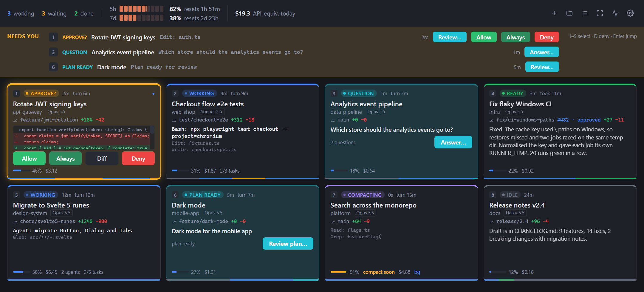This screenshot has height=292, width=644.
Task: Select the '3 waiting' filter
Action: tap(54, 13)
